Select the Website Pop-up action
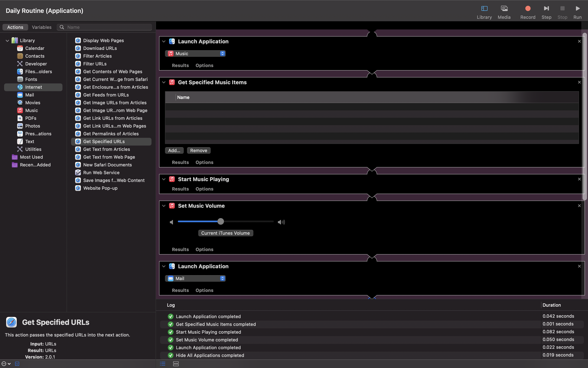The image size is (588, 368). tap(111, 188)
